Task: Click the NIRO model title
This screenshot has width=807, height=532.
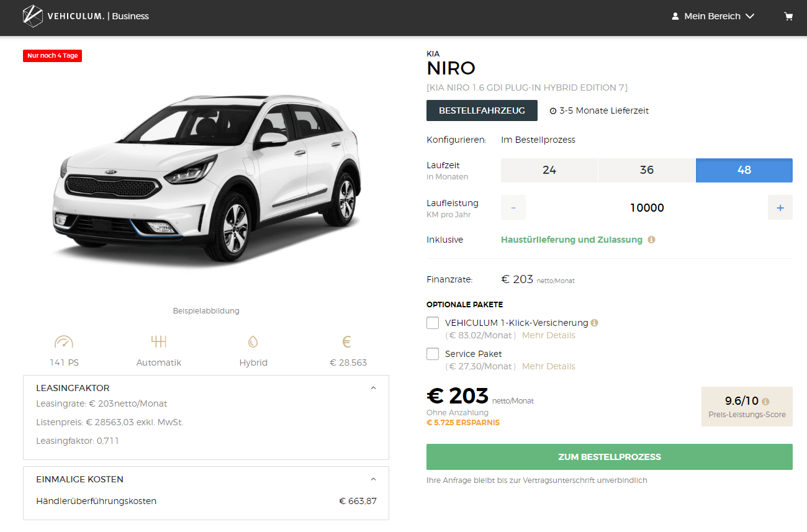Action: [x=451, y=68]
